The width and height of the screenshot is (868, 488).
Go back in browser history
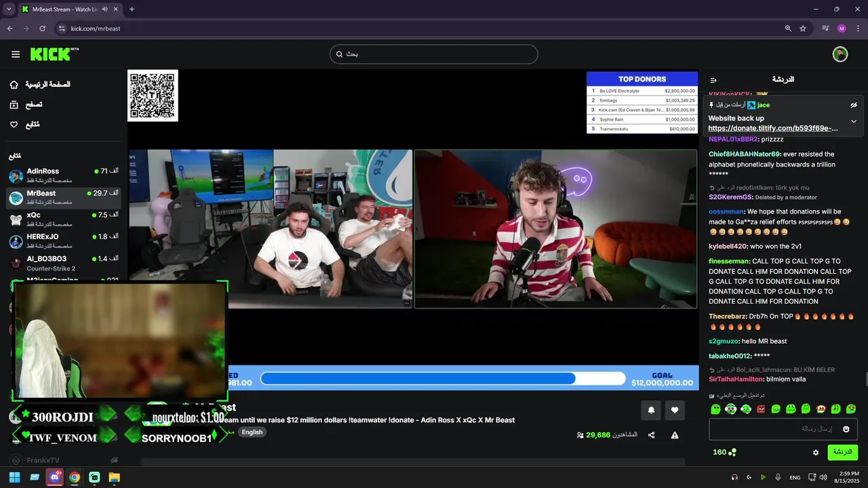pos(9,28)
